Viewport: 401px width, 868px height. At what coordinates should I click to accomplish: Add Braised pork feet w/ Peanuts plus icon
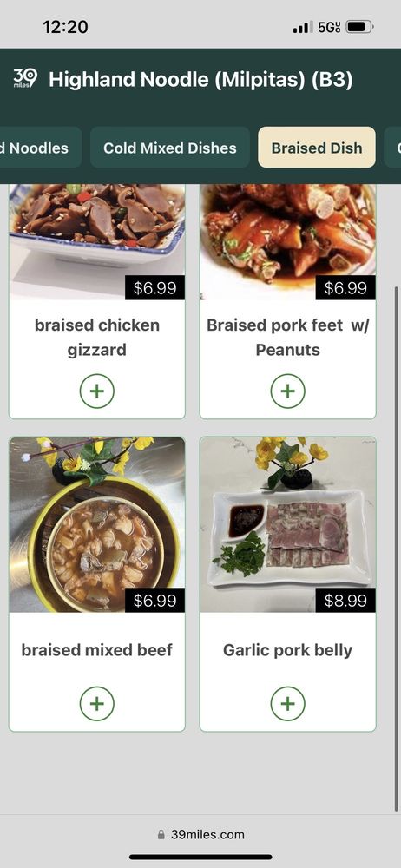[x=287, y=391]
